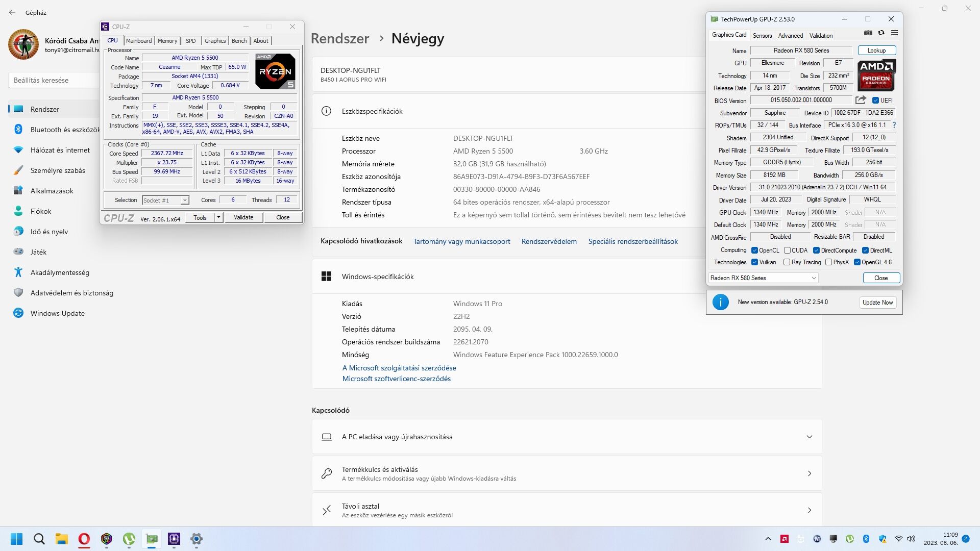Switch to CPU-Z Bench tab

pos(239,41)
